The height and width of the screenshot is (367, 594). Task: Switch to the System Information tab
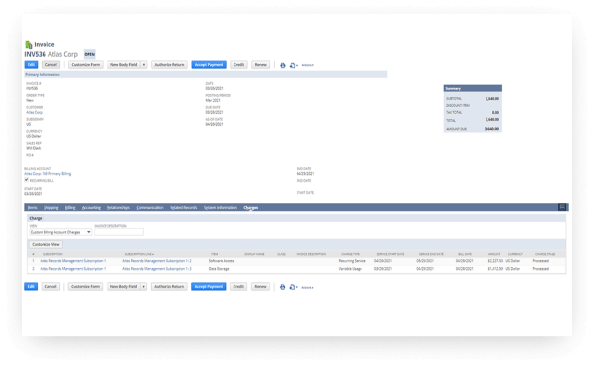(220, 208)
